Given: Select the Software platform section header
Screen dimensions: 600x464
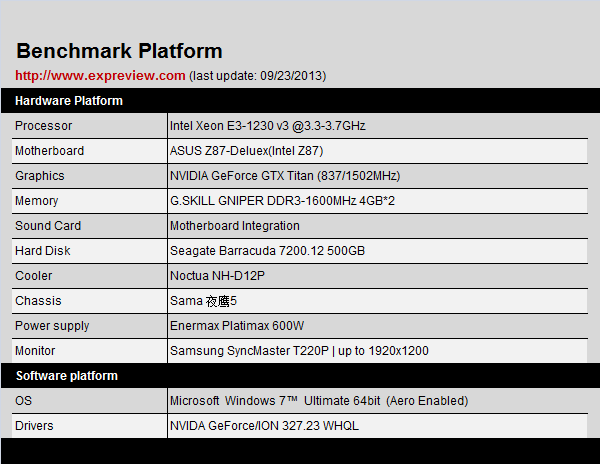Looking at the screenshot, I should (67, 376).
